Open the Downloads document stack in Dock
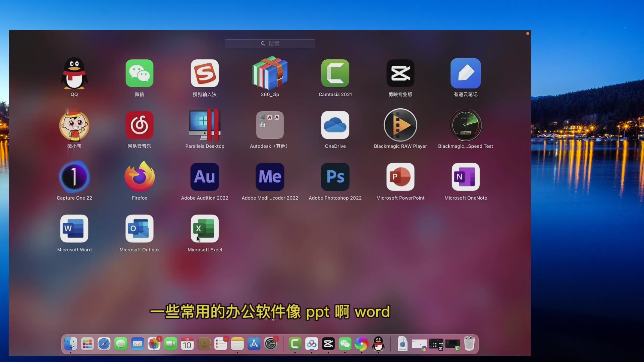 pyautogui.click(x=402, y=344)
